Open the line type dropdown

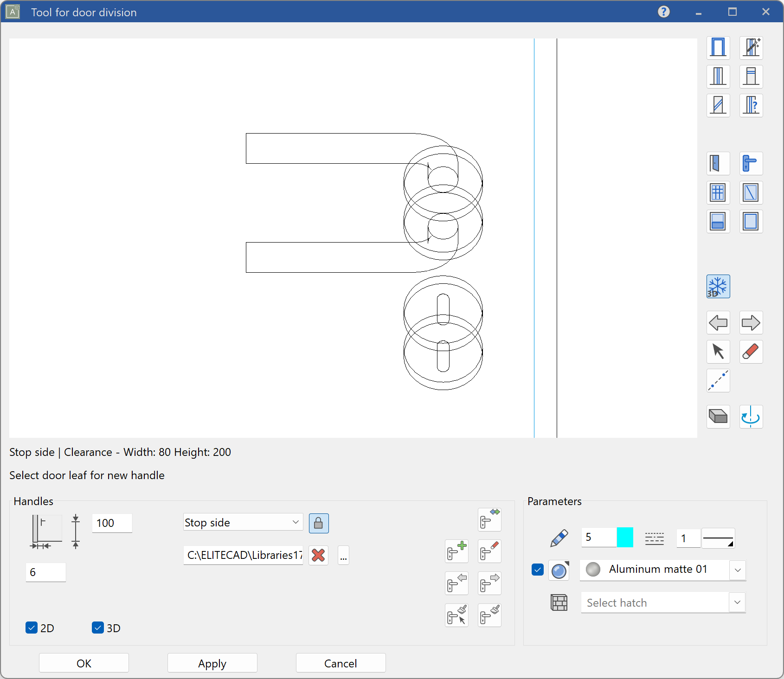(718, 538)
